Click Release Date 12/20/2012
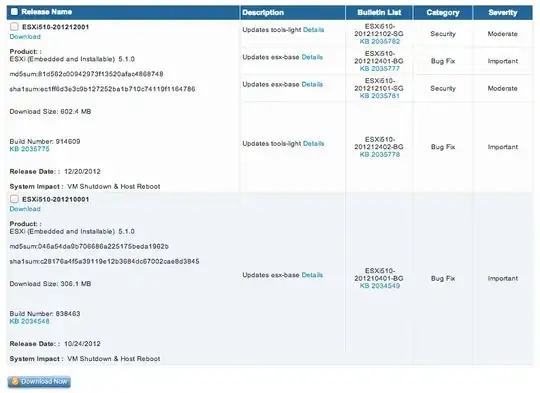This screenshot has height=393, width=540. [55, 171]
